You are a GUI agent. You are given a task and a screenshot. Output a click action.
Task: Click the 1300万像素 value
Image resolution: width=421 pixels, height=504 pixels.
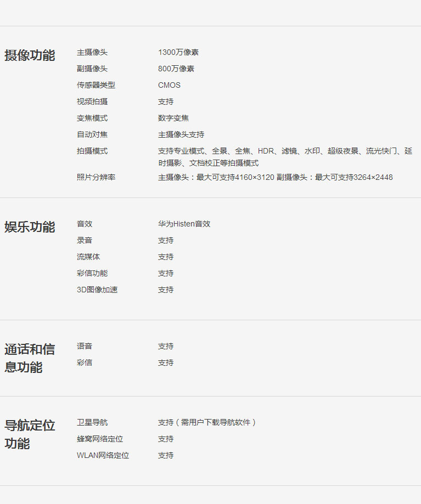coord(178,52)
